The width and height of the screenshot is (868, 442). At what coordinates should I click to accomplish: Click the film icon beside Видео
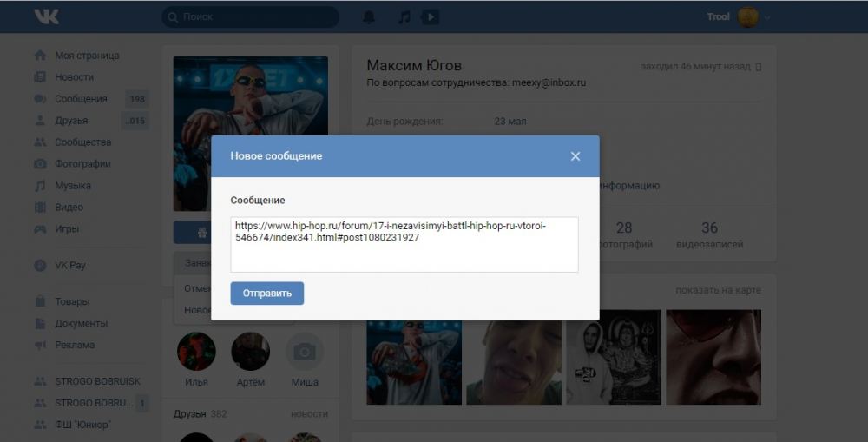pyautogui.click(x=40, y=208)
